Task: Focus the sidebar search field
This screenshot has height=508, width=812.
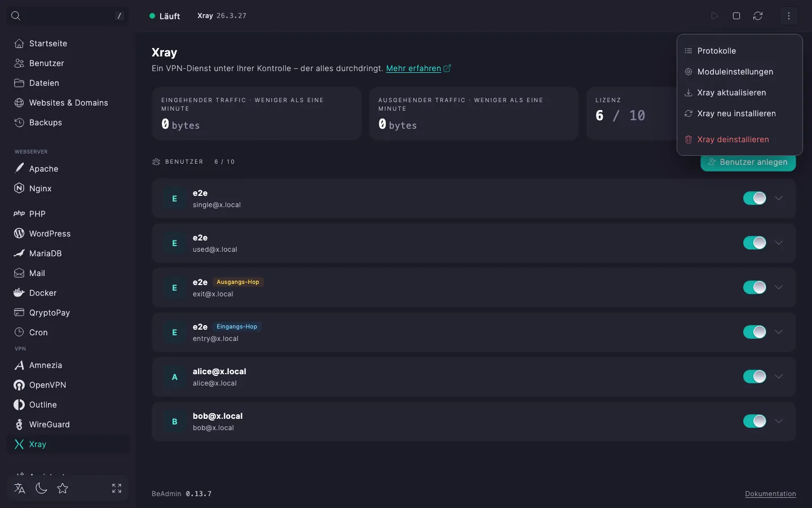Action: (x=68, y=16)
